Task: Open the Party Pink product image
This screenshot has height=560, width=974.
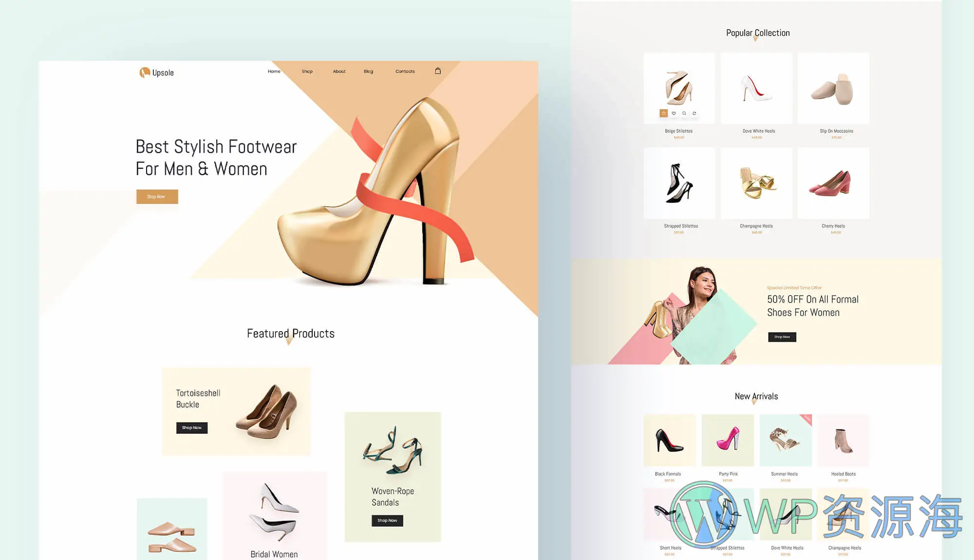Action: point(728,440)
